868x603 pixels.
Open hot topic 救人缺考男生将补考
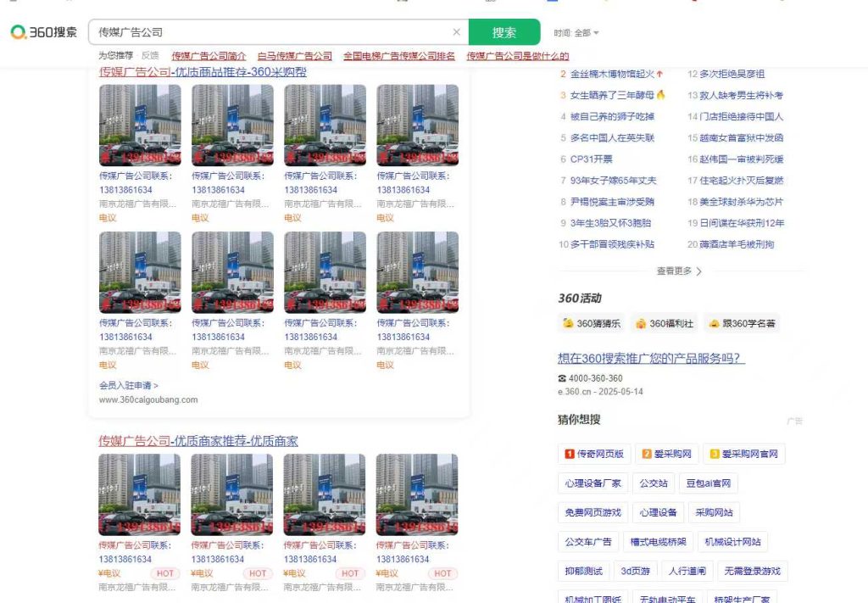(741, 95)
